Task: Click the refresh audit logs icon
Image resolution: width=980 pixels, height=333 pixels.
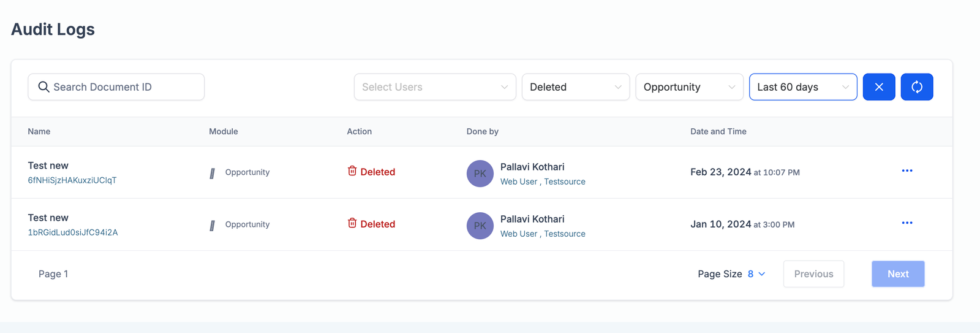Action: coord(916,87)
